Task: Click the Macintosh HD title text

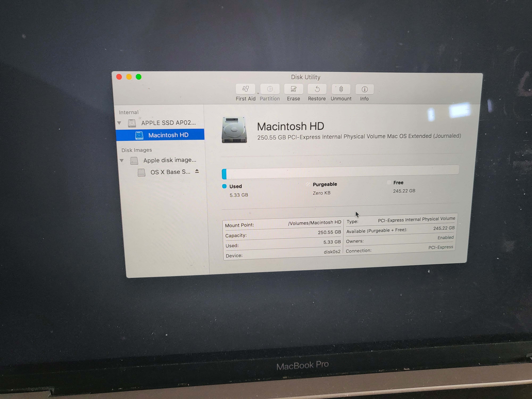Action: pyautogui.click(x=290, y=126)
